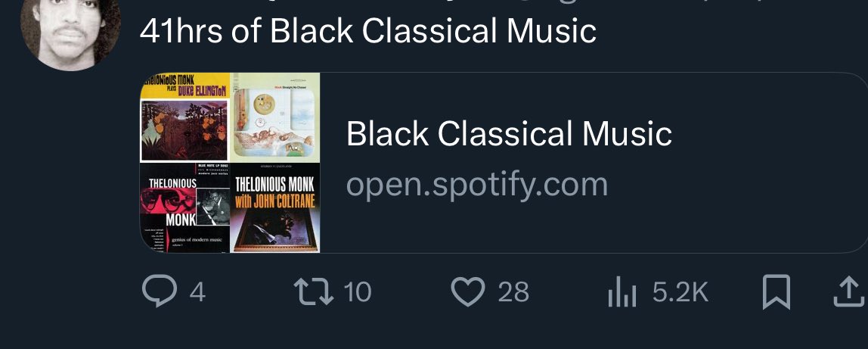Click the like count showing 28
Viewport: 868px width, 349px height.
click(513, 292)
